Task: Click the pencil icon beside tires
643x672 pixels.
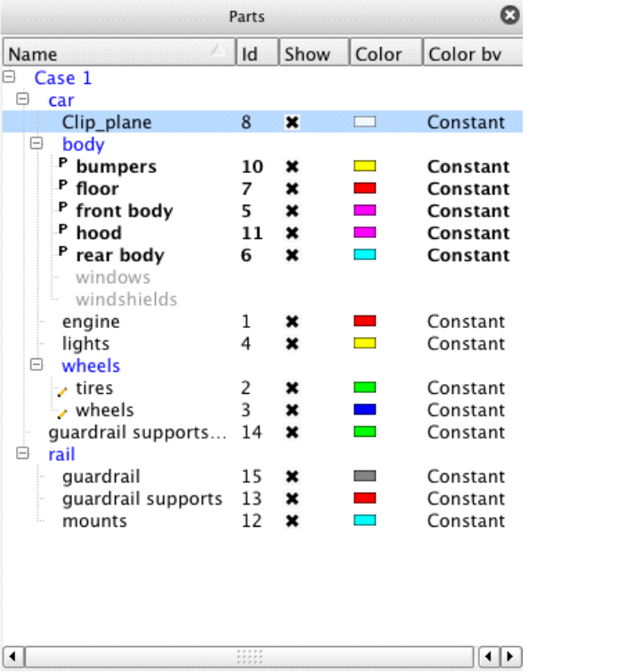Action: [x=62, y=389]
